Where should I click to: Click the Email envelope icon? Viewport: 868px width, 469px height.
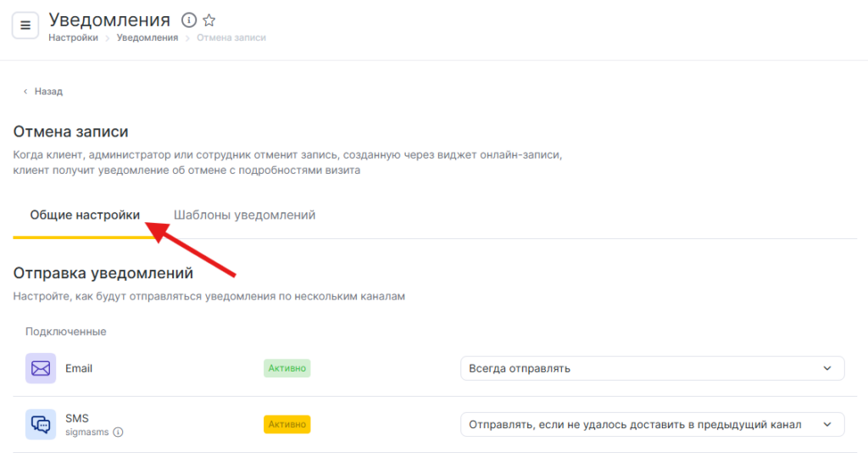(41, 368)
